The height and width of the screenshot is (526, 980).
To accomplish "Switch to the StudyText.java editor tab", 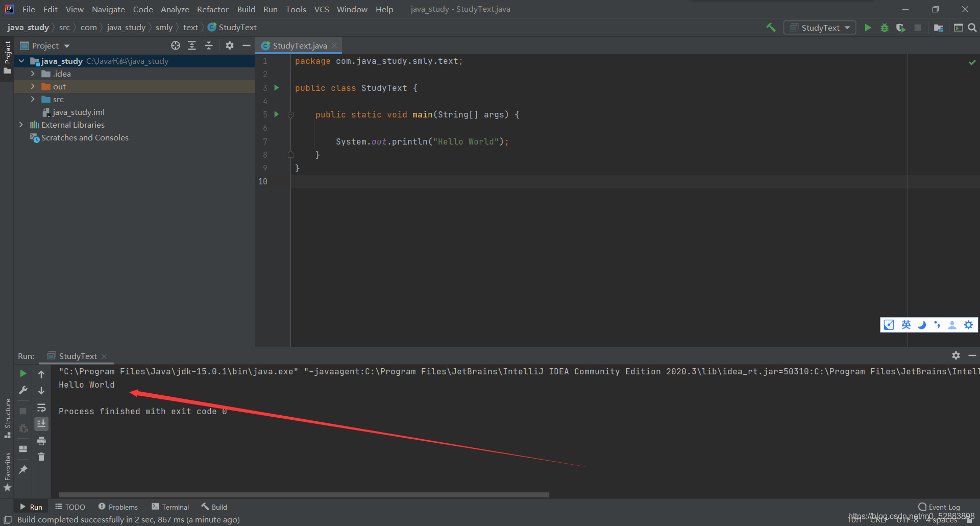I will point(299,45).
